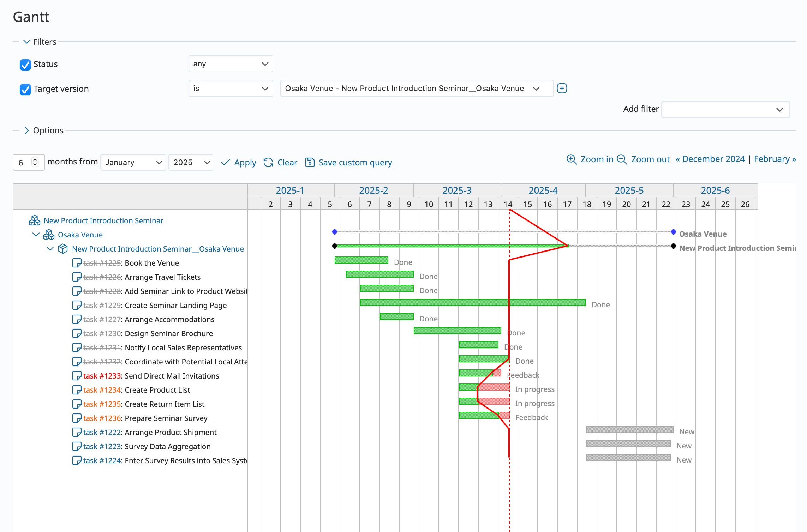Viewport: 807px width, 532px height.
Task: Click the save disk icon for Save custom query
Action: tap(309, 162)
